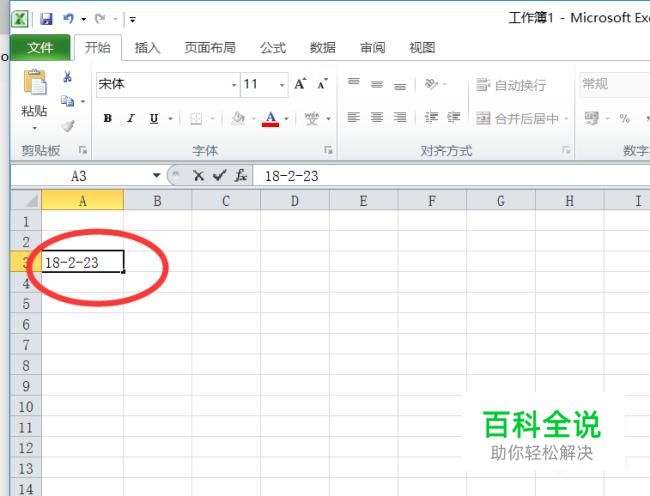Viewport: 650px width, 496px height.
Task: Click the phonetic guide 文 icon
Action: tap(312, 119)
